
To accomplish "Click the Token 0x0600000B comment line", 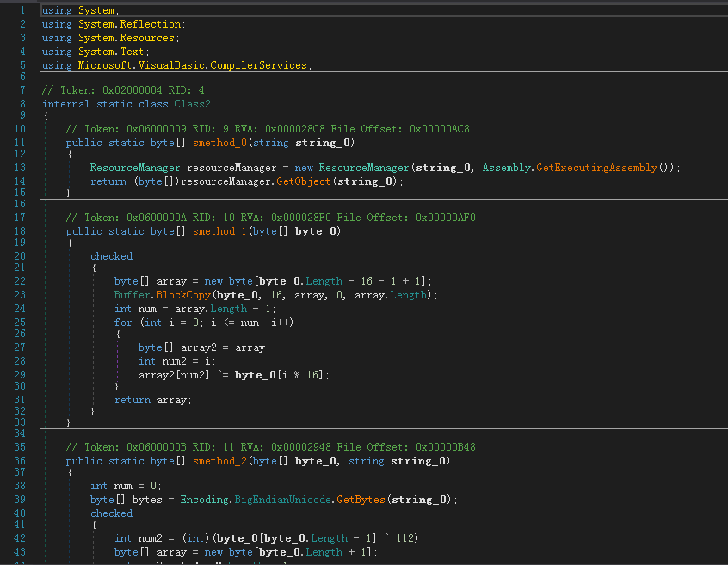I will pos(271,447).
